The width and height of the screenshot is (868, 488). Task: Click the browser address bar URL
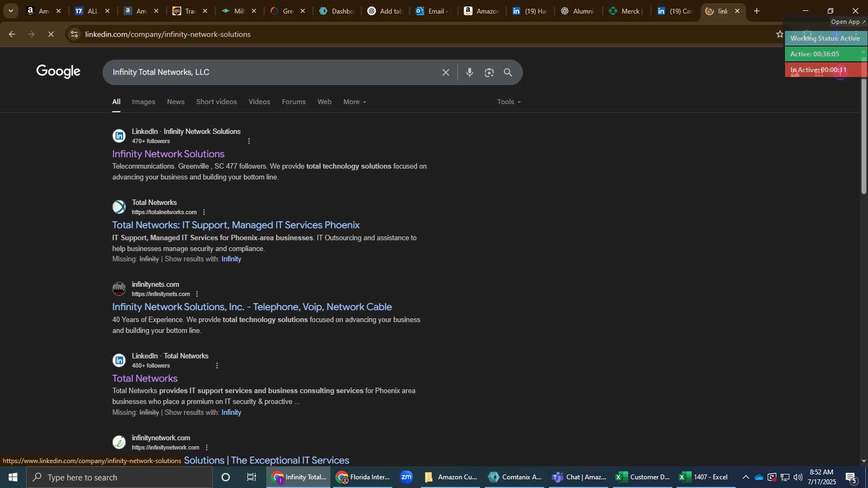pyautogui.click(x=168, y=34)
